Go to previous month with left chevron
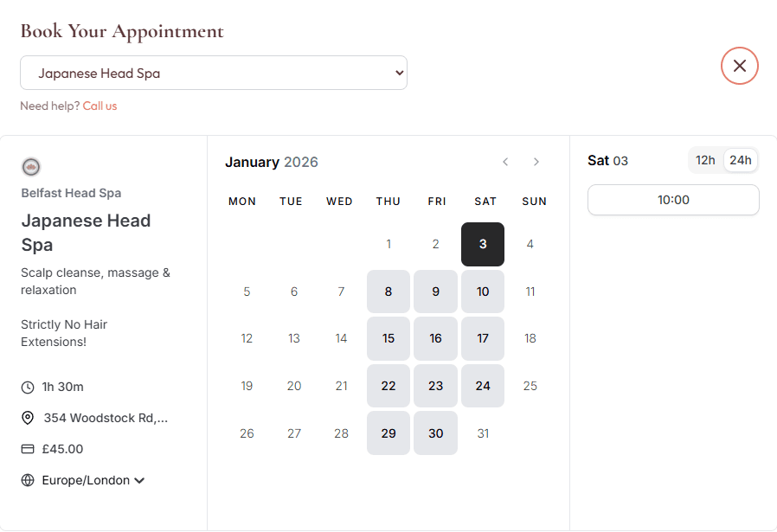The width and height of the screenshot is (777, 532). (505, 162)
